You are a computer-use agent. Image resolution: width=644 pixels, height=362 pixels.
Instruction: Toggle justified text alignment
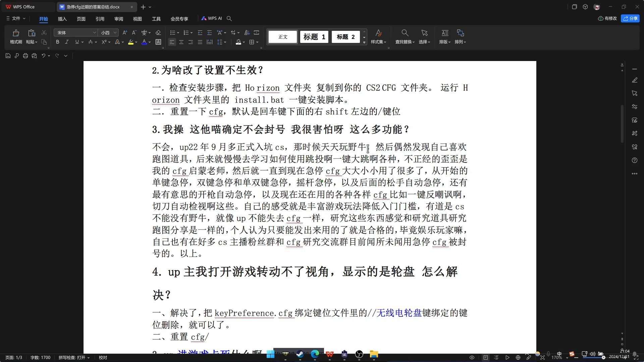coord(200,42)
